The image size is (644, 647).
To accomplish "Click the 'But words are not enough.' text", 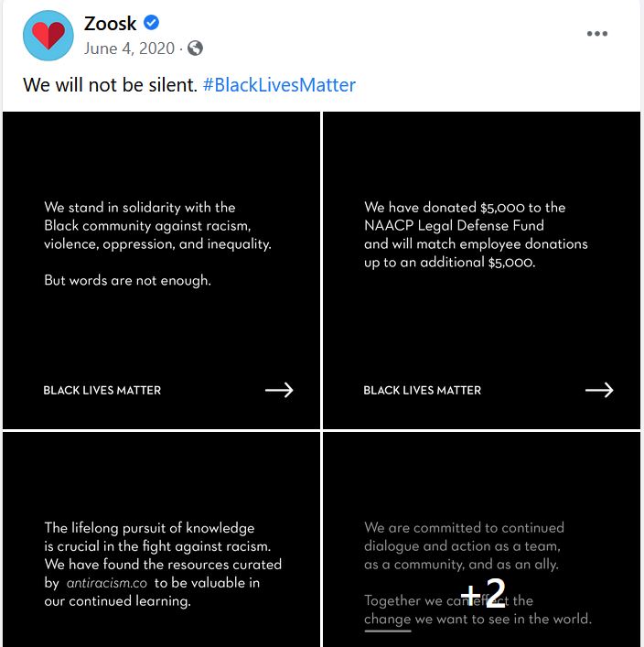I will click(127, 281).
